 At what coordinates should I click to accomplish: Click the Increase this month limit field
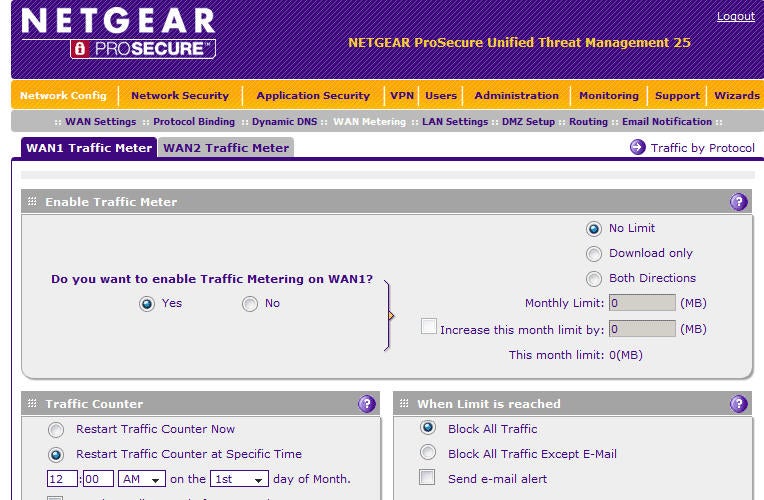642,329
